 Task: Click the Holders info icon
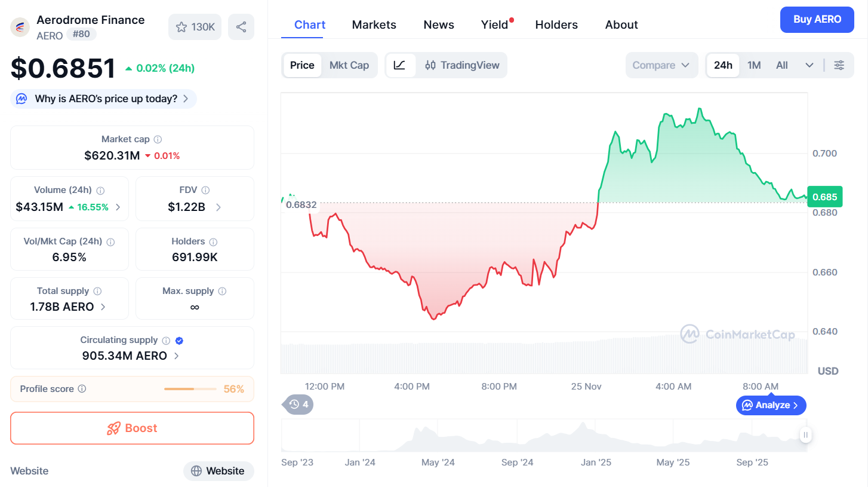[x=213, y=242]
